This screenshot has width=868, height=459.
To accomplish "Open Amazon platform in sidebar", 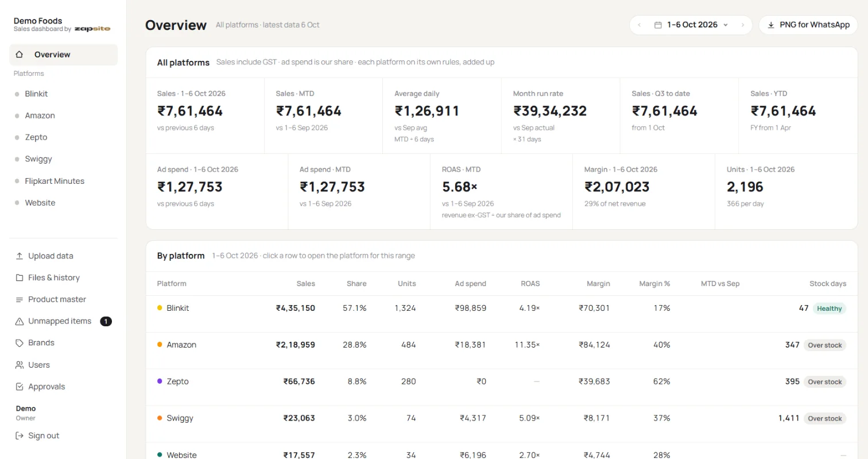I will [63, 115].
